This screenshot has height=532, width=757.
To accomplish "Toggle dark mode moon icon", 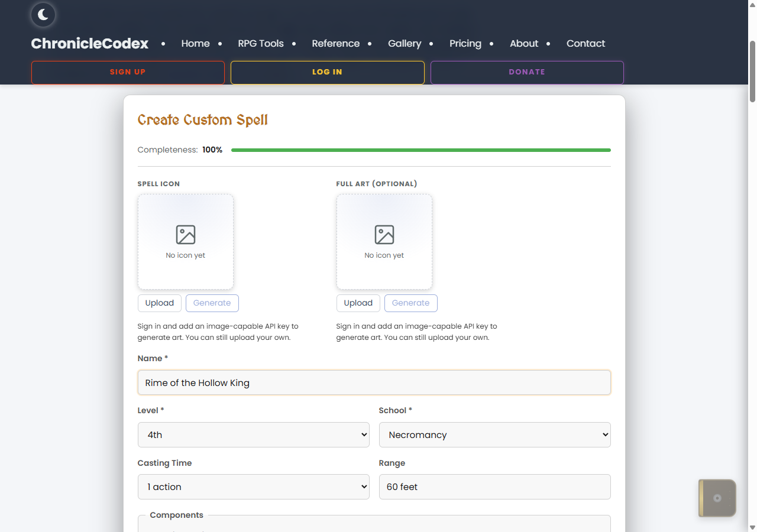I will point(43,15).
